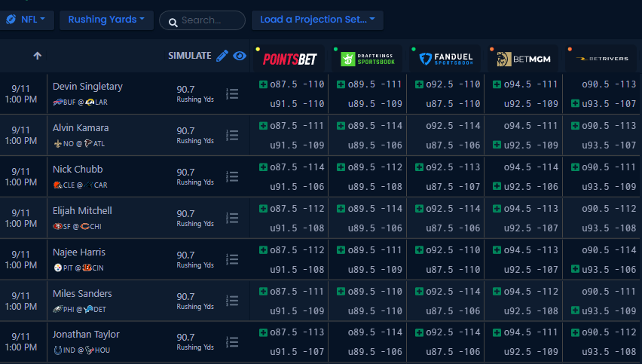This screenshot has width=642, height=364.
Task: Click Jonathan Taylor player name
Action: (86, 335)
